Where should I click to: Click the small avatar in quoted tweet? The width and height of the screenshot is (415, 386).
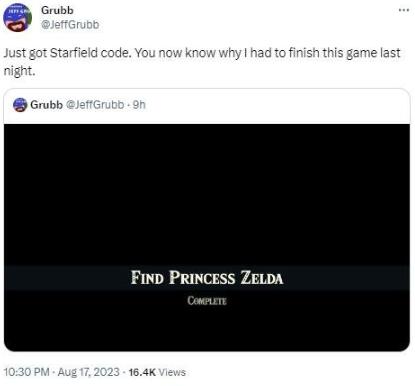pyautogui.click(x=20, y=105)
